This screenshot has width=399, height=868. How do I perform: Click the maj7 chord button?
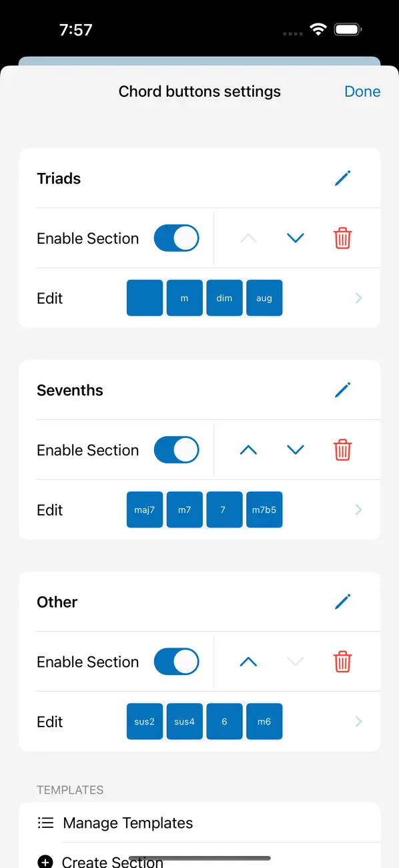tap(144, 509)
